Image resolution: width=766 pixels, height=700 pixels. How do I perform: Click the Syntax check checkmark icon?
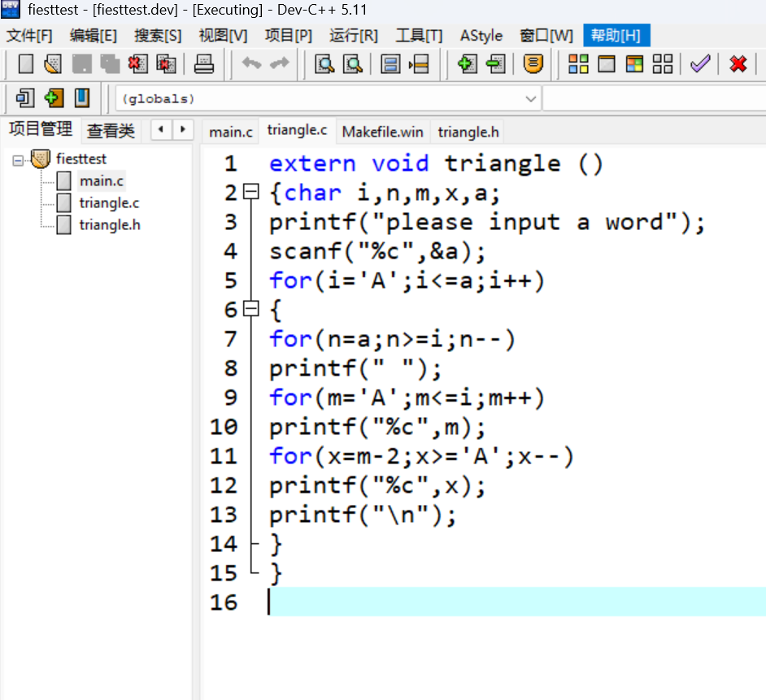700,64
